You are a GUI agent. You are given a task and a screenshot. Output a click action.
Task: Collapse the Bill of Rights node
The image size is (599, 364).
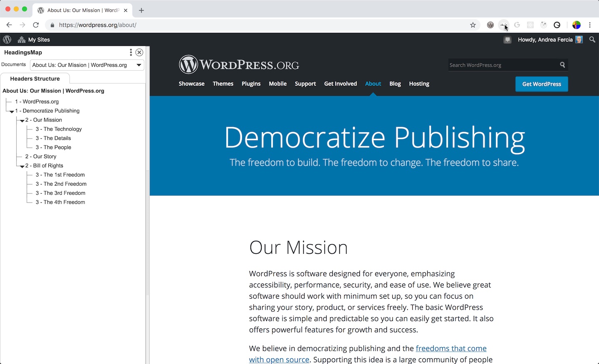(x=22, y=166)
